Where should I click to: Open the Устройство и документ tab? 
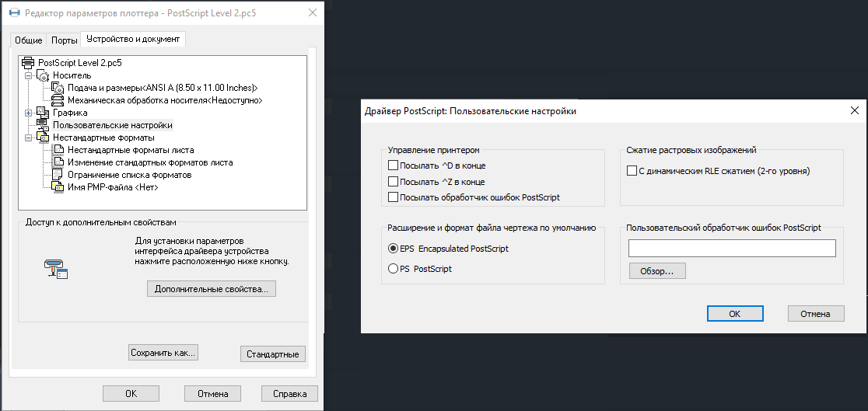(133, 39)
